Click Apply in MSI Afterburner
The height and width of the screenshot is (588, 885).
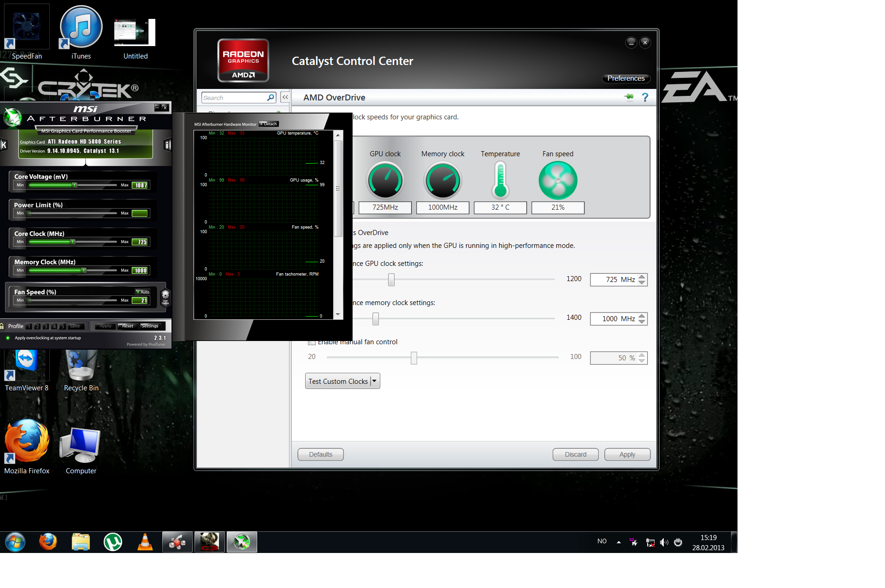(105, 326)
